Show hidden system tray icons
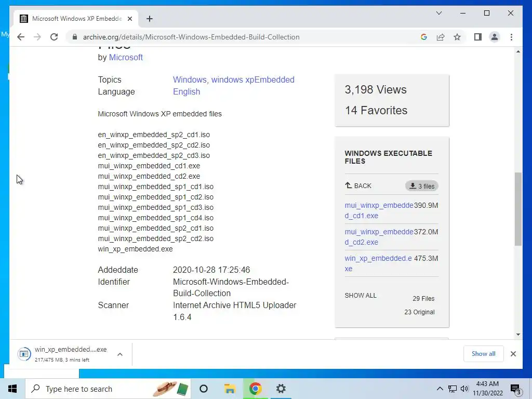Screen dimensions: 532x399 (x=440, y=389)
